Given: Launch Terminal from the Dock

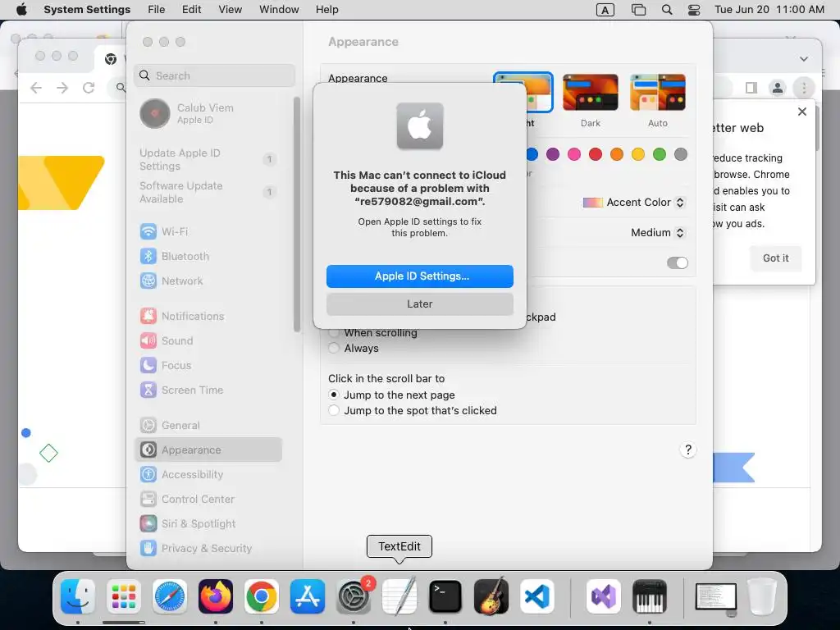Looking at the screenshot, I should pyautogui.click(x=445, y=596).
